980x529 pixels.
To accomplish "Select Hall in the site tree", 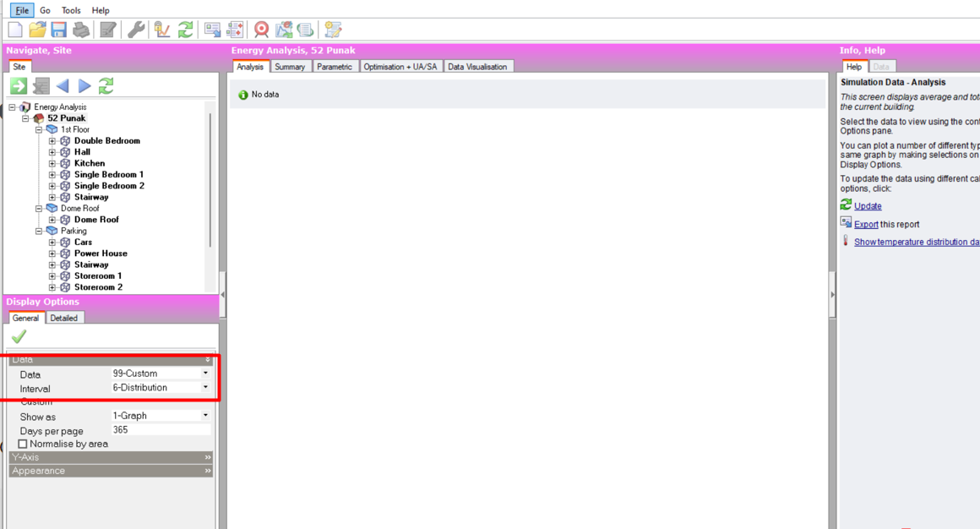I will [82, 152].
